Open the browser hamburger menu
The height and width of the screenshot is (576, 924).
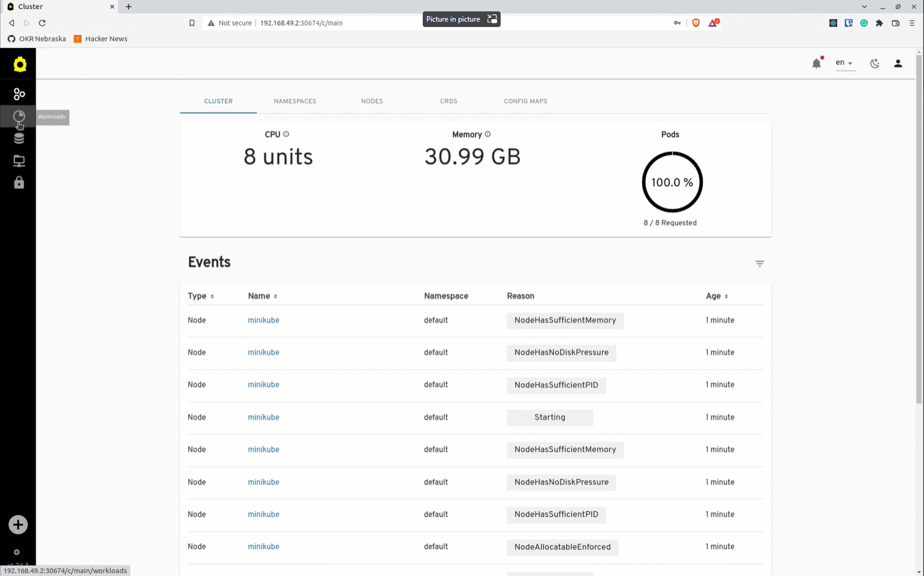point(912,23)
